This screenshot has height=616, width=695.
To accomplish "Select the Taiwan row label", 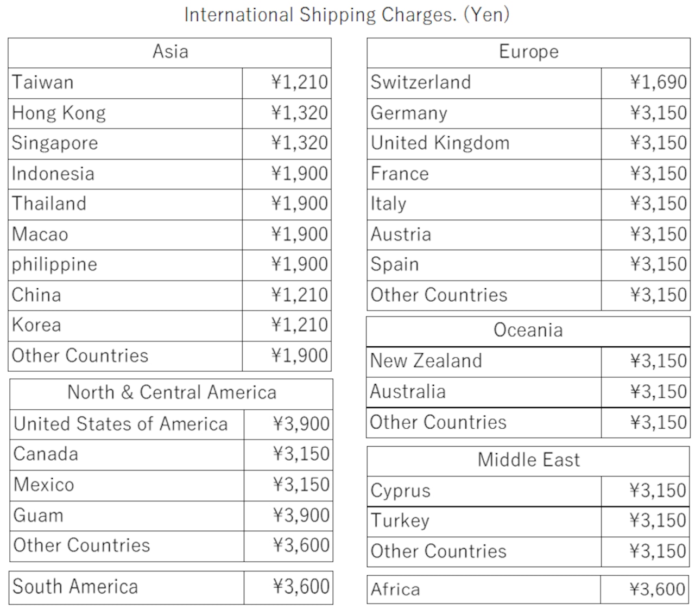I will click(125, 83).
